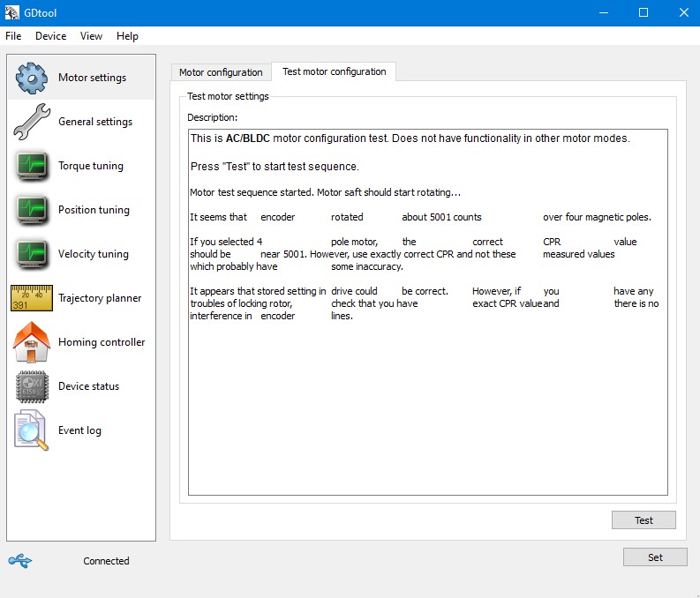Click the General settings wrench icon

point(31,122)
